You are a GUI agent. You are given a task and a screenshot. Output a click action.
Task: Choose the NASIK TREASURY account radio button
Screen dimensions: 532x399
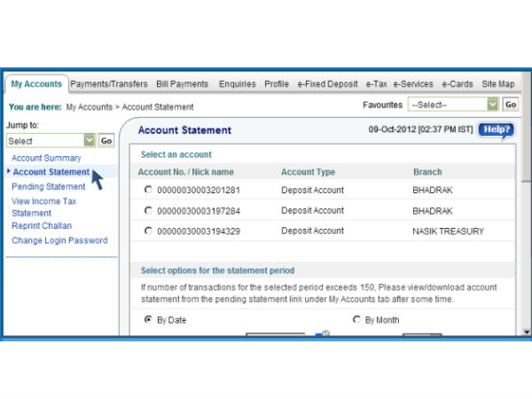point(147,231)
